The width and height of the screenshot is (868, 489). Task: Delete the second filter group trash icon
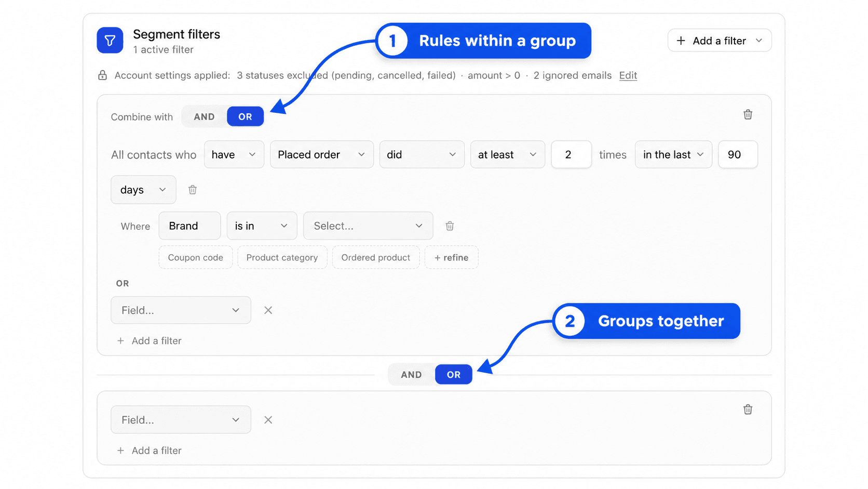(748, 409)
